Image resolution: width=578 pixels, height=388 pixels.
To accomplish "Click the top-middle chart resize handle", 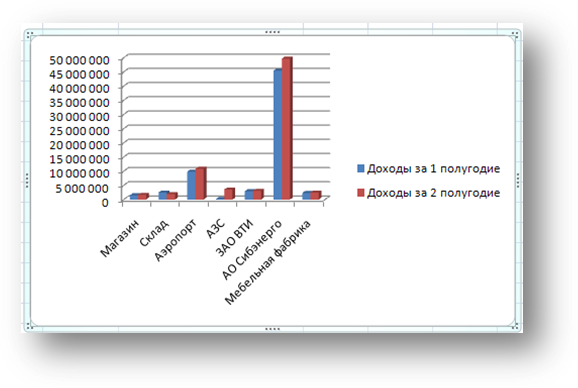I will click(x=272, y=32).
